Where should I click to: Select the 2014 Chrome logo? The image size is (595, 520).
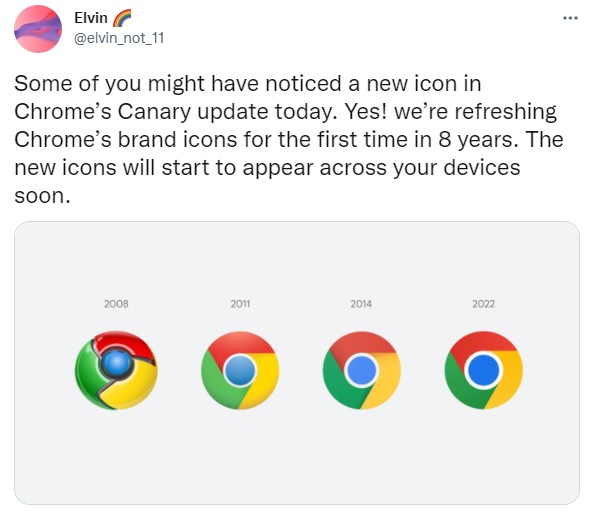click(x=362, y=370)
